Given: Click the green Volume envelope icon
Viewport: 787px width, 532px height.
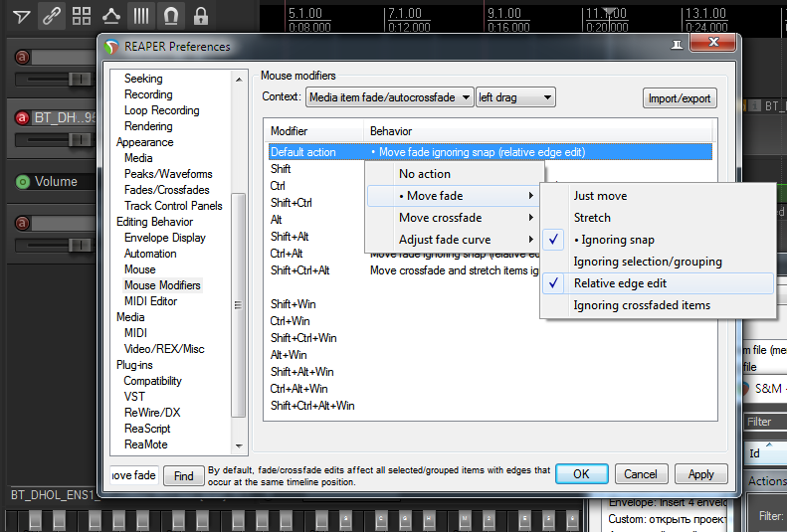Looking at the screenshot, I should tap(23, 182).
